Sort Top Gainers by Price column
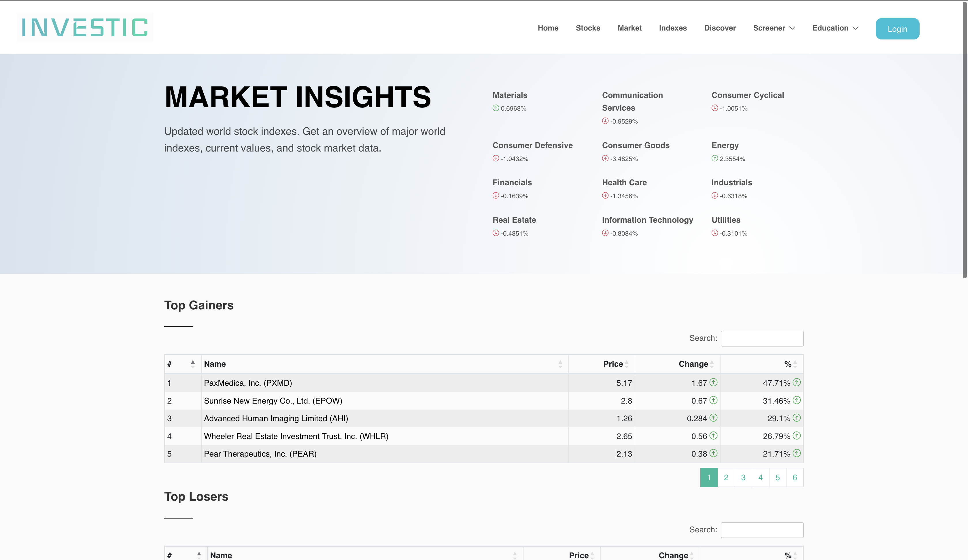The image size is (968, 560). (x=602, y=364)
